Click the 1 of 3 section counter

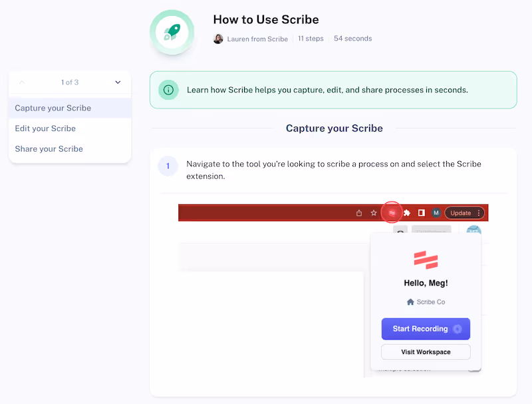click(x=70, y=82)
